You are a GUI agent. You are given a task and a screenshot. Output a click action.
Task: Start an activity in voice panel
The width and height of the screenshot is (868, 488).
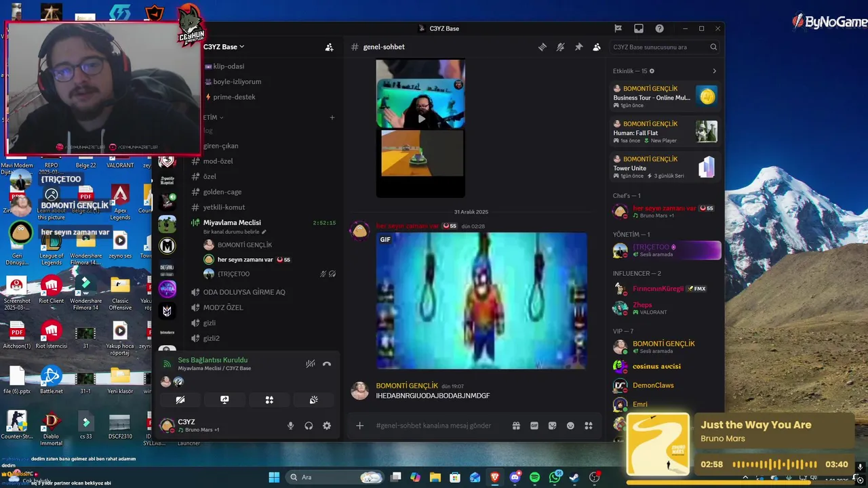(269, 400)
